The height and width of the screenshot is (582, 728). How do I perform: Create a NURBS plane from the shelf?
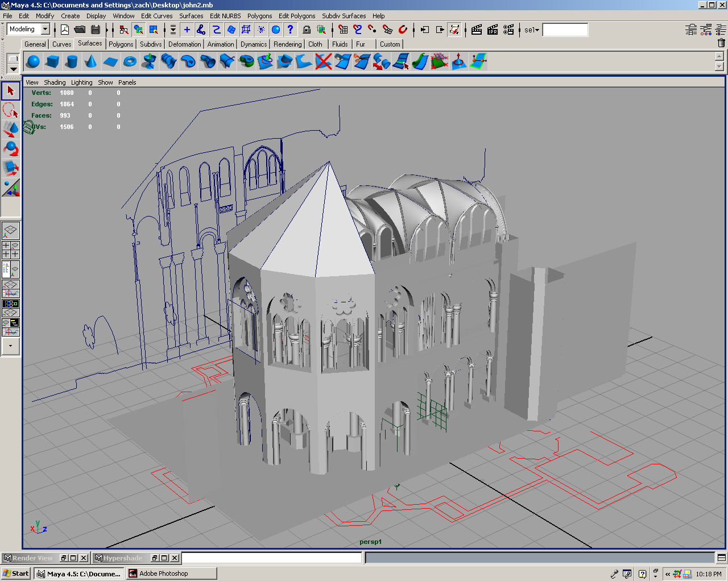110,61
